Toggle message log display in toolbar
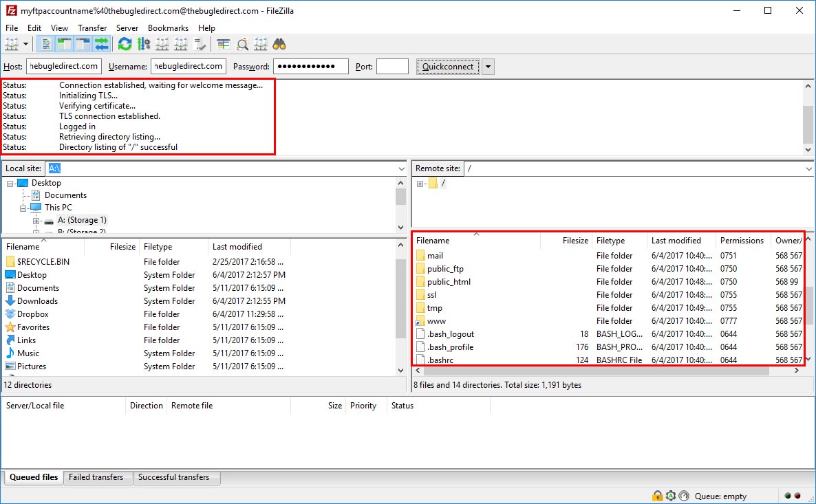The image size is (816, 504). click(46, 45)
